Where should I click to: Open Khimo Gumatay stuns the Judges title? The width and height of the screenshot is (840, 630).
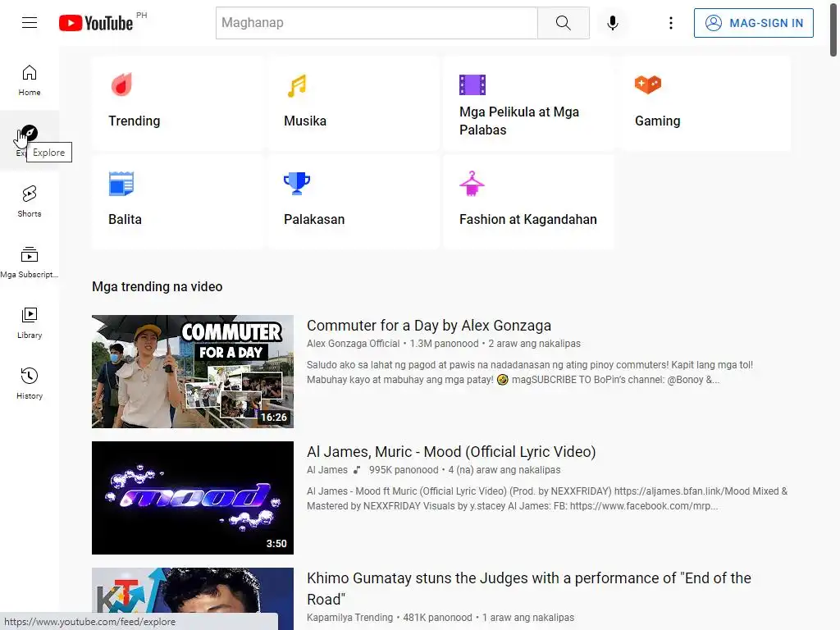click(x=529, y=588)
